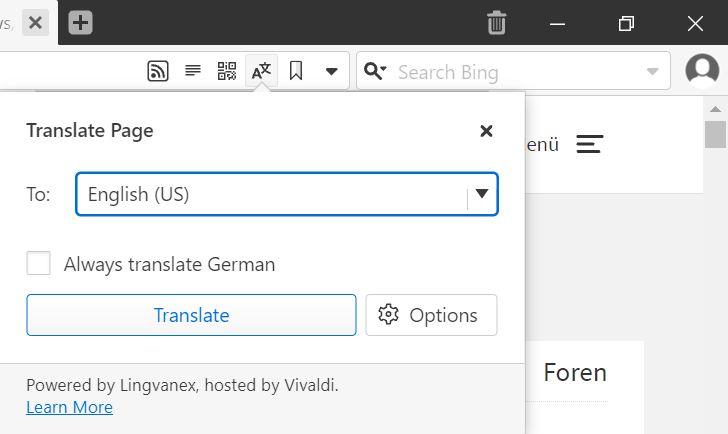
Task: Open the user profile avatar
Action: [x=703, y=71]
